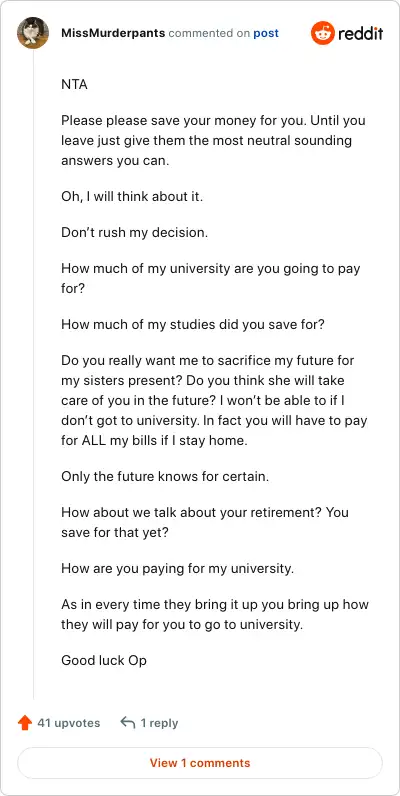Click the 'How about we talk about your retirement' paragraph
400x796 pixels.
(x=205, y=522)
